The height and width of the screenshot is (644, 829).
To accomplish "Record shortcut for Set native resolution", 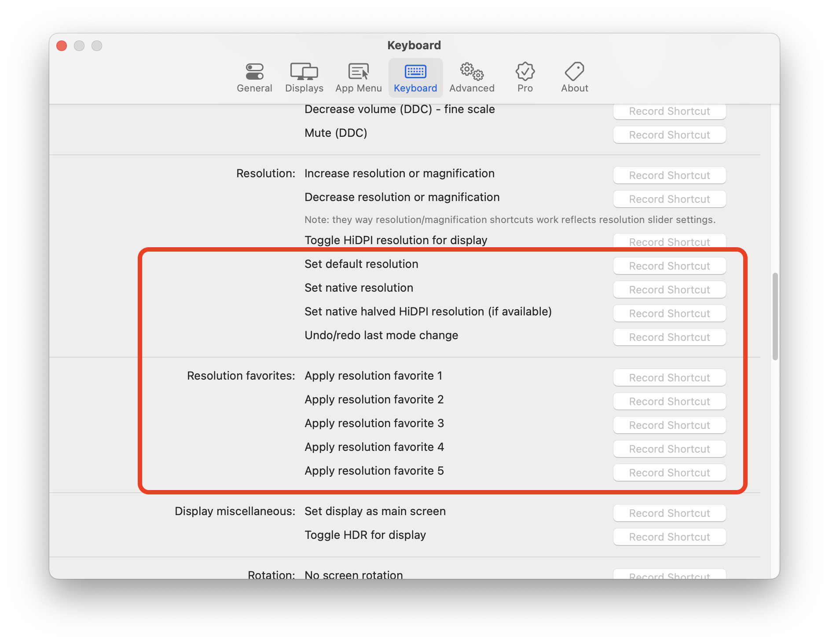I will pyautogui.click(x=669, y=289).
